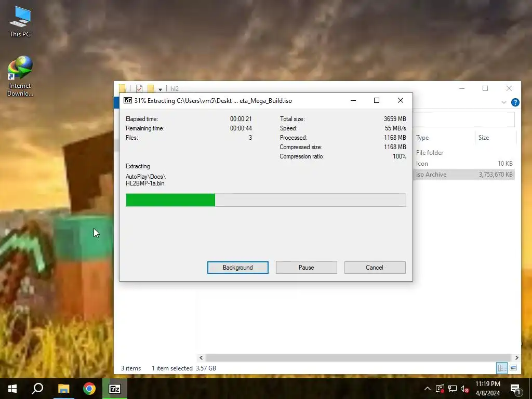
Task: Open taskbar Search
Action: click(x=37, y=389)
